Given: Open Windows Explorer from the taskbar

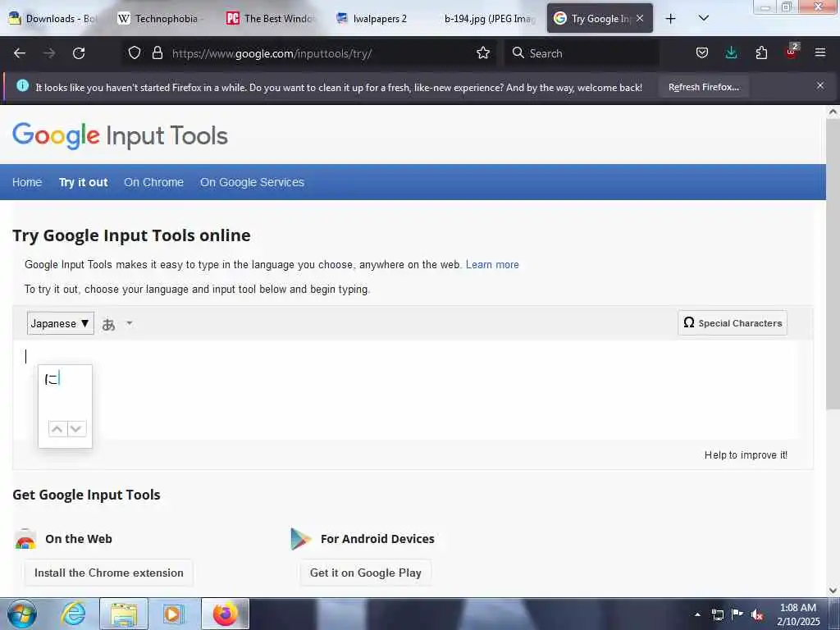Looking at the screenshot, I should (124, 614).
